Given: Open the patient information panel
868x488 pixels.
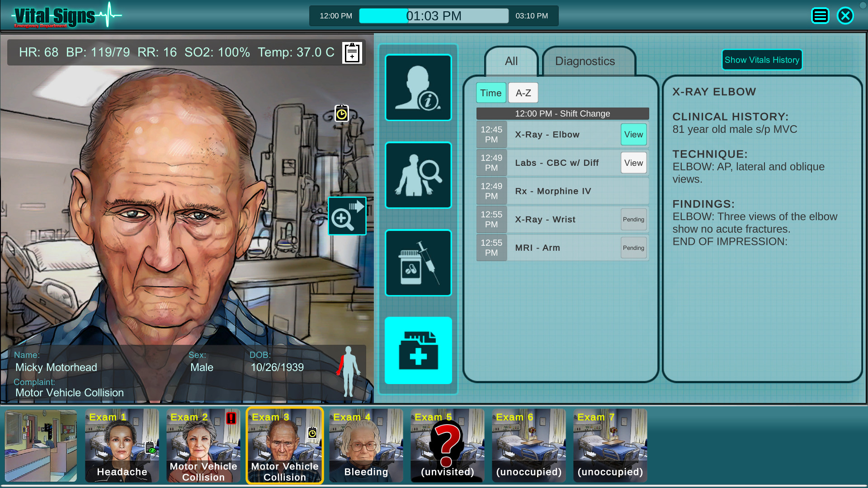Looking at the screenshot, I should pos(418,87).
